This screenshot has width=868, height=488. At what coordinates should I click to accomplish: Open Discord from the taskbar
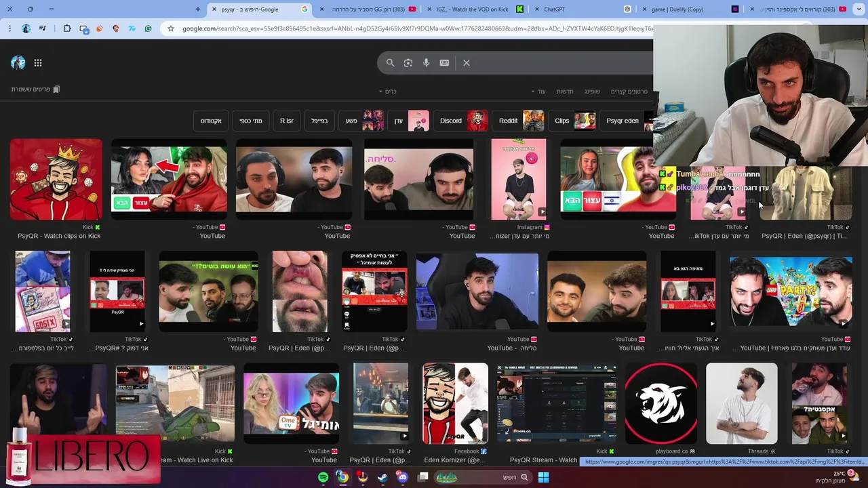click(403, 477)
